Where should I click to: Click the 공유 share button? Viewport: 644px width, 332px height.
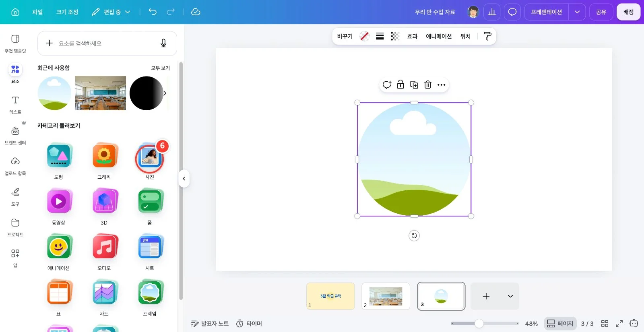(601, 12)
